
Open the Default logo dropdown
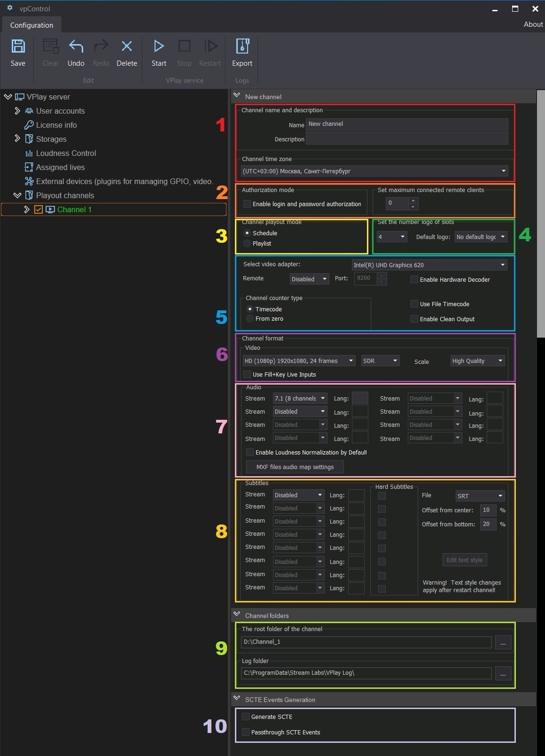(x=481, y=237)
